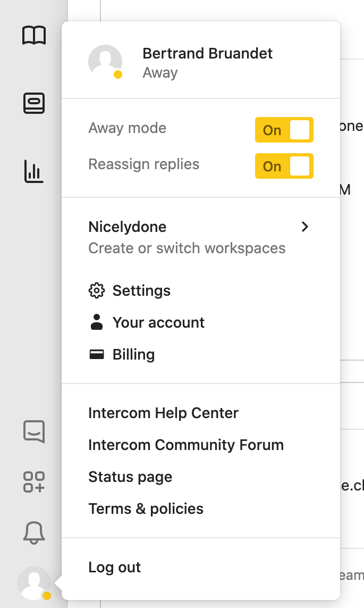Click Bertrand Bruandet's profile avatar
This screenshot has width=364, height=608.
coord(105,61)
